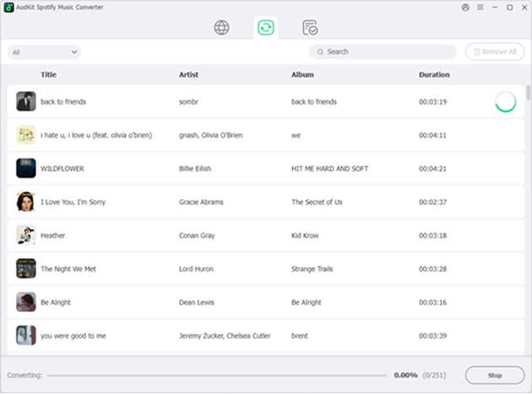Select the Be Alright song title
532x394 pixels.
pyautogui.click(x=56, y=302)
